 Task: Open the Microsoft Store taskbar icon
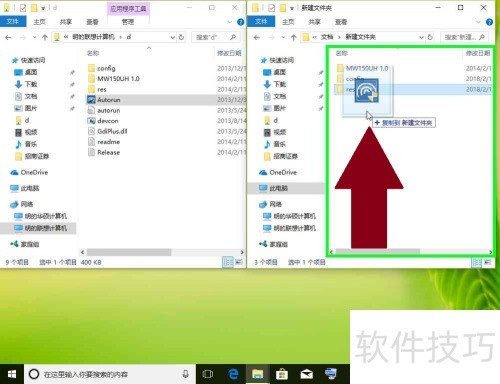282,374
